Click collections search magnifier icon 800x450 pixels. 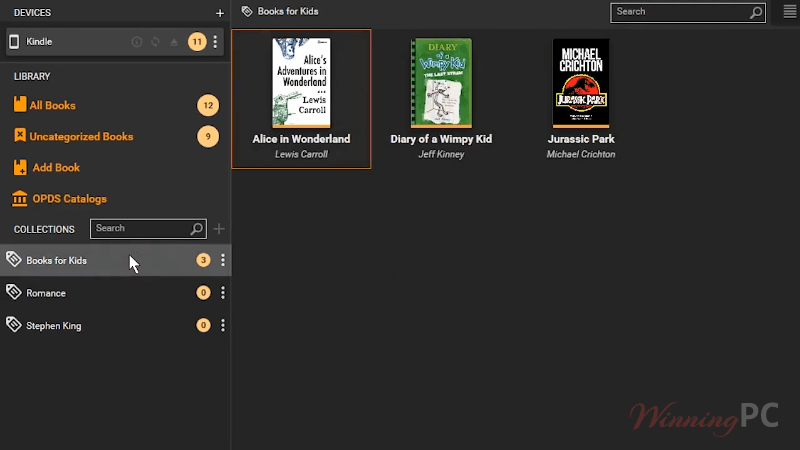[x=196, y=229]
